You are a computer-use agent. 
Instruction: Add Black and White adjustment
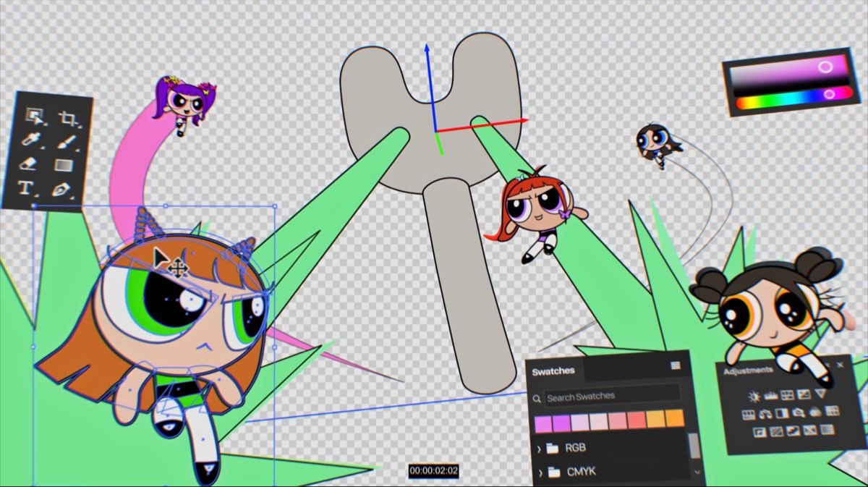tap(782, 413)
